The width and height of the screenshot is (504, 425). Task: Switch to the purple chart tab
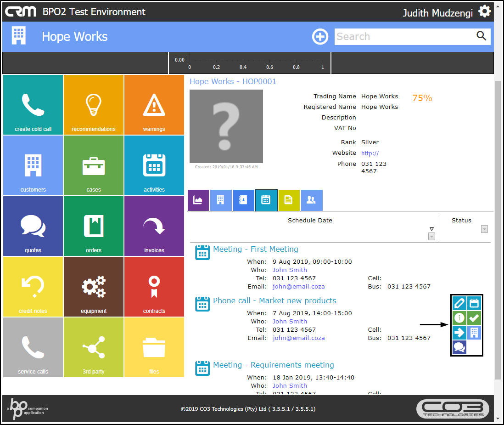pyautogui.click(x=198, y=200)
